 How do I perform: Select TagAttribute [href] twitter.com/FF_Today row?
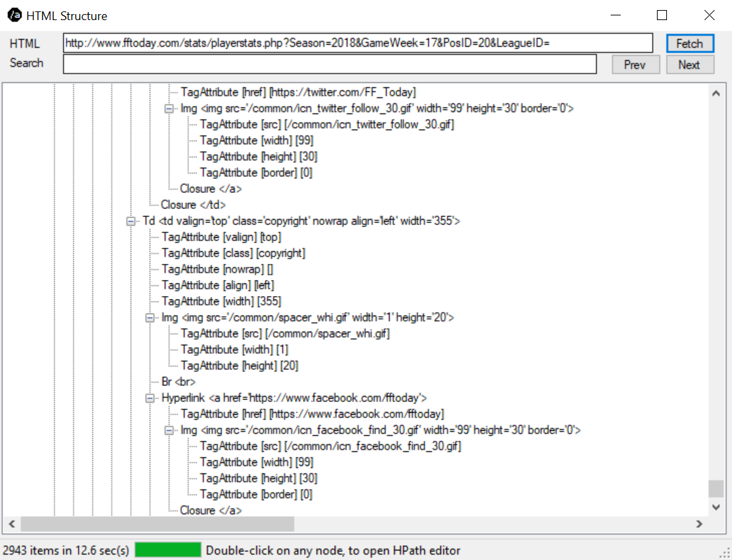298,92
